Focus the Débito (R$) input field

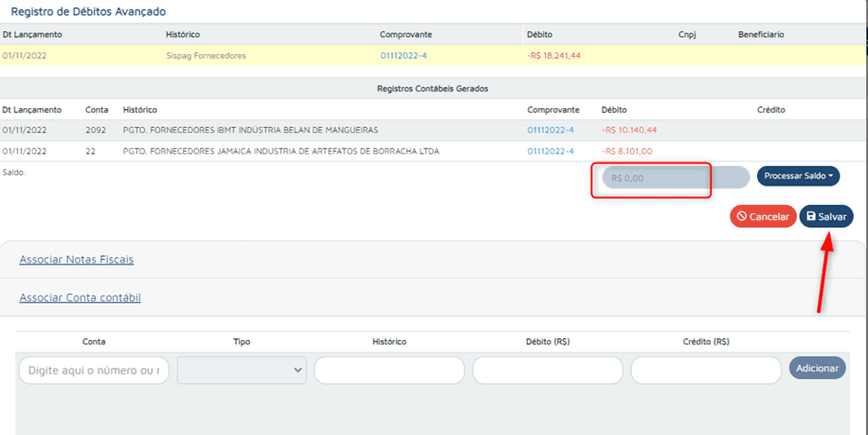point(548,371)
